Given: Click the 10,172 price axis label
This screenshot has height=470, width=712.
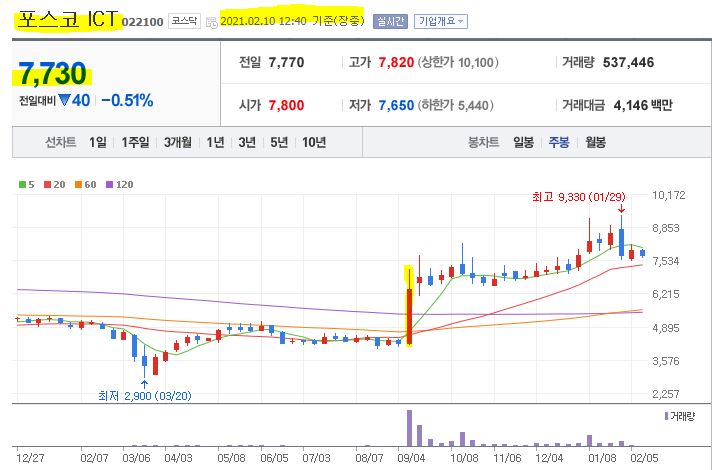Looking at the screenshot, I should (669, 195).
